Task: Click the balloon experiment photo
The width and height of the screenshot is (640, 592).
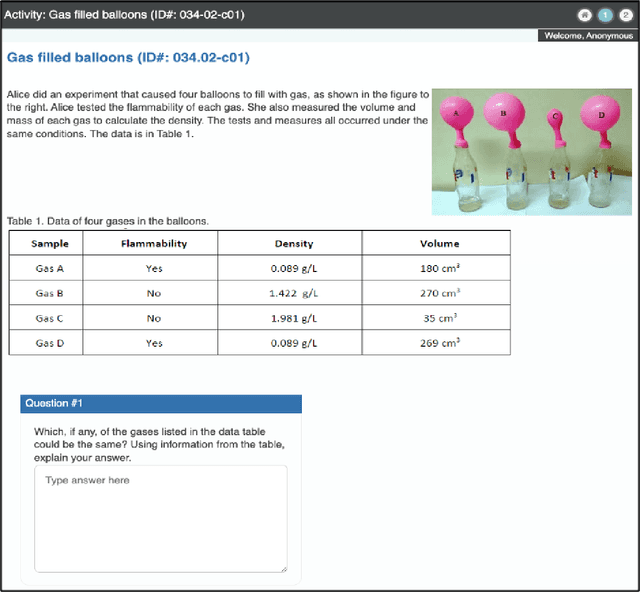Action: (x=532, y=152)
